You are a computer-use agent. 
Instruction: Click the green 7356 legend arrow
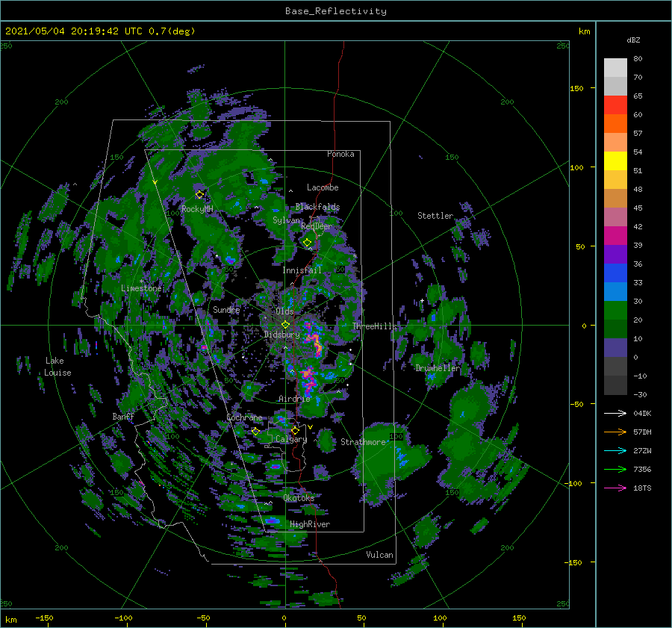[x=615, y=470]
